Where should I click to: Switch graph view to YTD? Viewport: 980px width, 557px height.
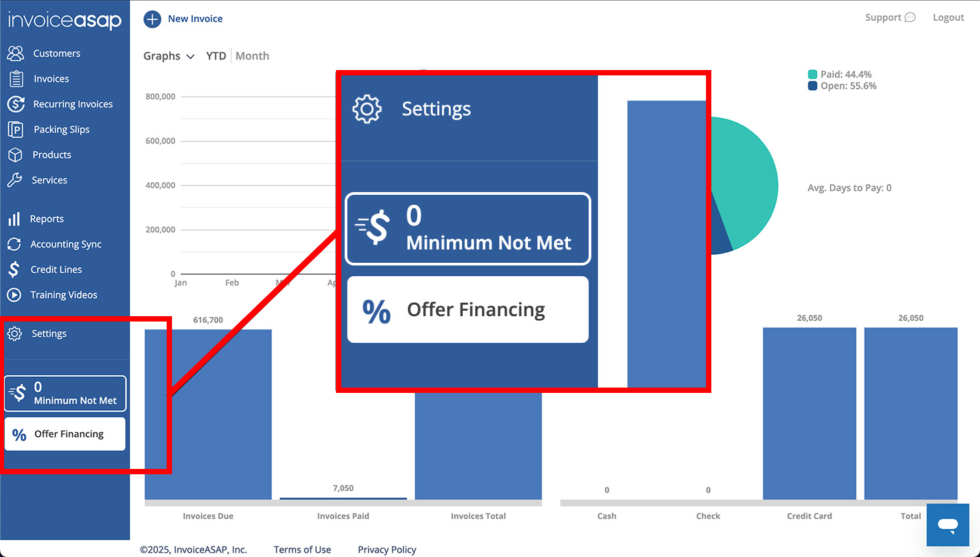click(216, 56)
